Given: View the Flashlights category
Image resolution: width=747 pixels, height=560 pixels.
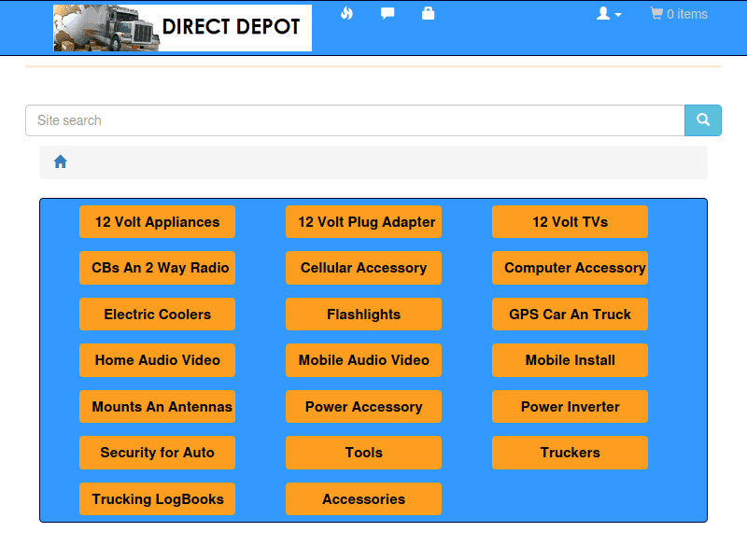Looking at the screenshot, I should coord(363,315).
